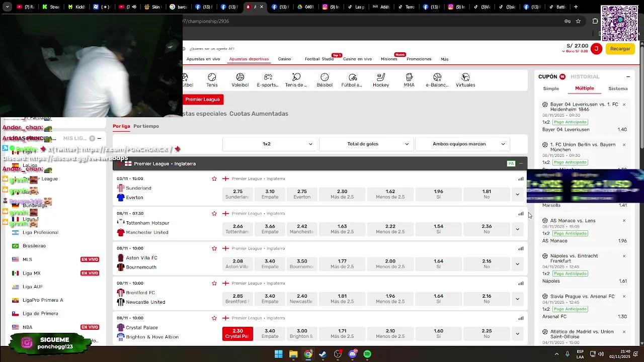Open Apuestas en vivo menu item
Viewport: 644px width, 362px height.
point(203,59)
